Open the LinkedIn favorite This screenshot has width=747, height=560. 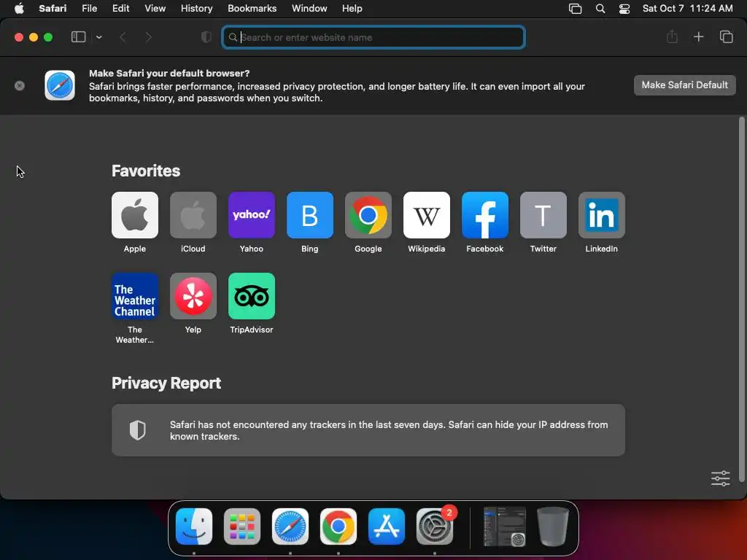click(602, 215)
